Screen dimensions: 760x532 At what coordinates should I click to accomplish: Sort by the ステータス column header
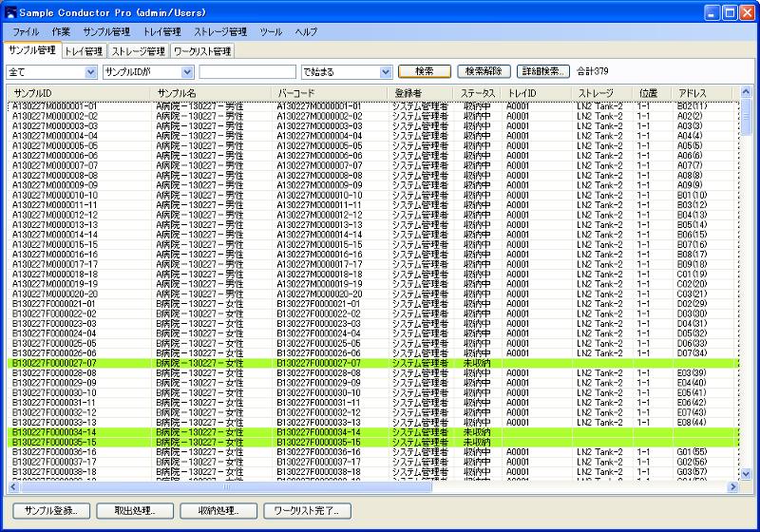pyautogui.click(x=478, y=92)
